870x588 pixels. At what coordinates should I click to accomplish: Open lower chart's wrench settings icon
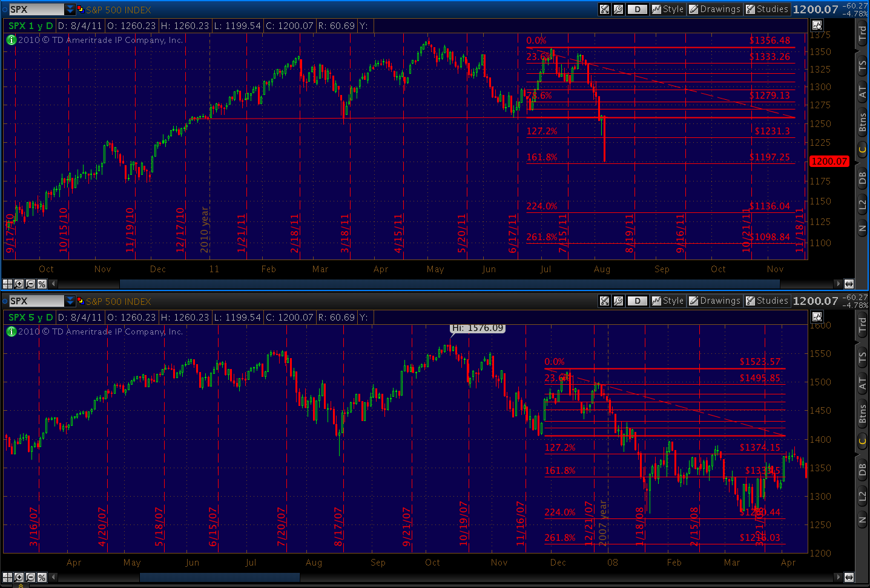click(618, 301)
